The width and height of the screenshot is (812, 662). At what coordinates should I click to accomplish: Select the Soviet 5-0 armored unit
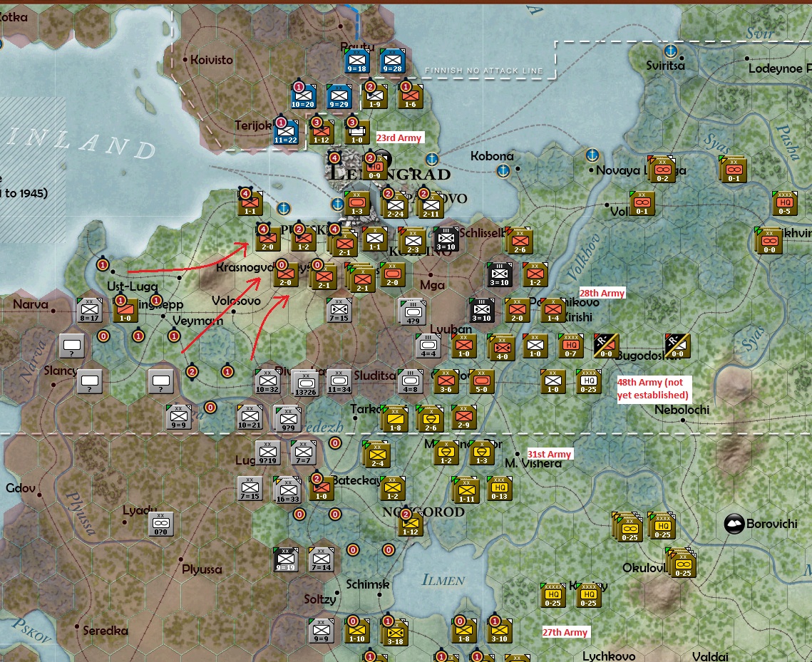point(481,382)
